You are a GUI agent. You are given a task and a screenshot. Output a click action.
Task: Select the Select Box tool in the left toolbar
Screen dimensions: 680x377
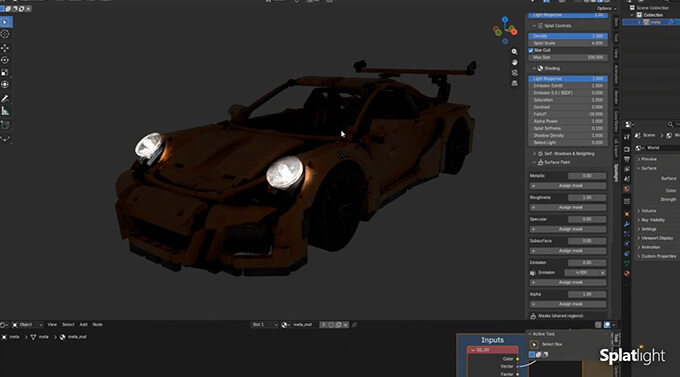coord(5,22)
